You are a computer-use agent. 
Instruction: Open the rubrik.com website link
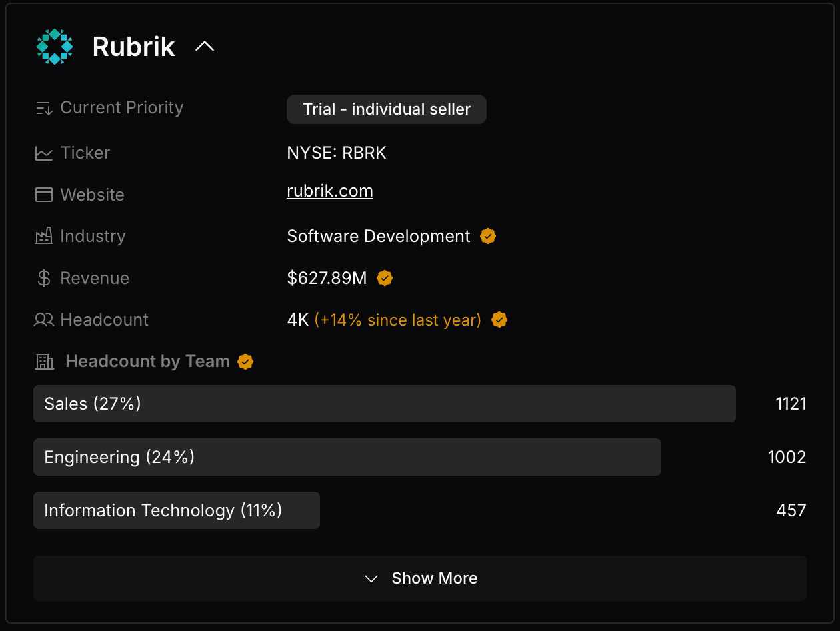coord(330,191)
